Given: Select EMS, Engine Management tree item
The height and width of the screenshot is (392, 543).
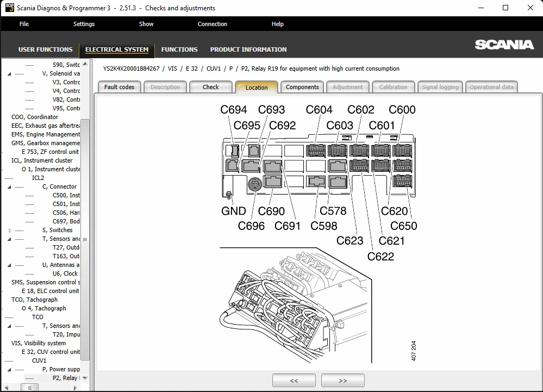Looking at the screenshot, I should pos(45,134).
